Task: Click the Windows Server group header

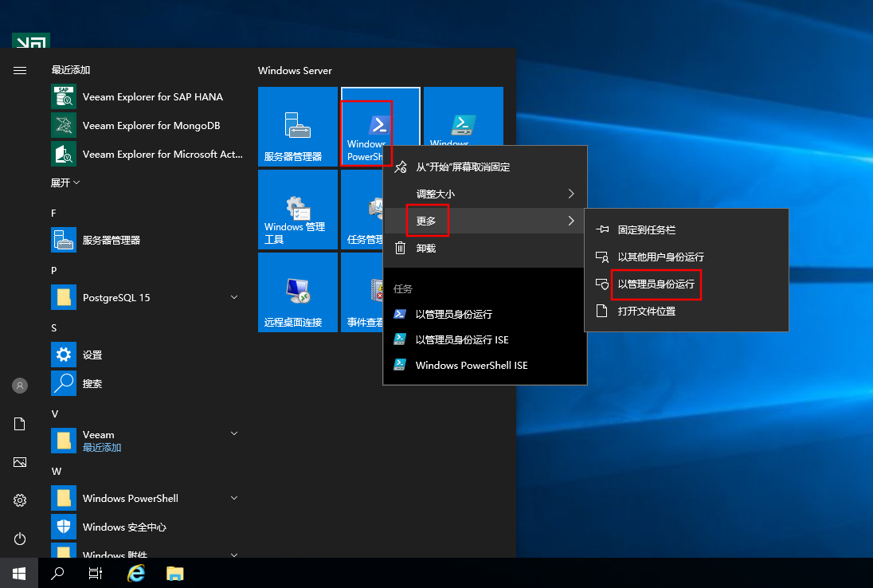Action: [295, 71]
